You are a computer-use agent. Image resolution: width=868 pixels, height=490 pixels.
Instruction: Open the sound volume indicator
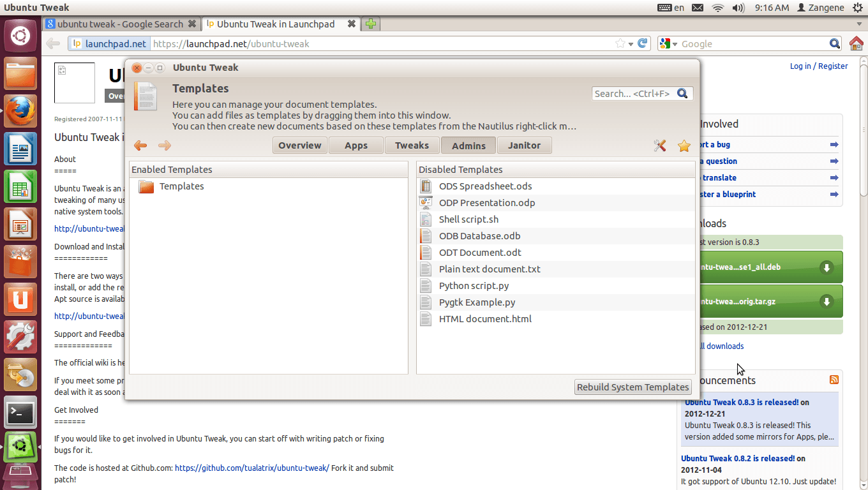pos(738,8)
